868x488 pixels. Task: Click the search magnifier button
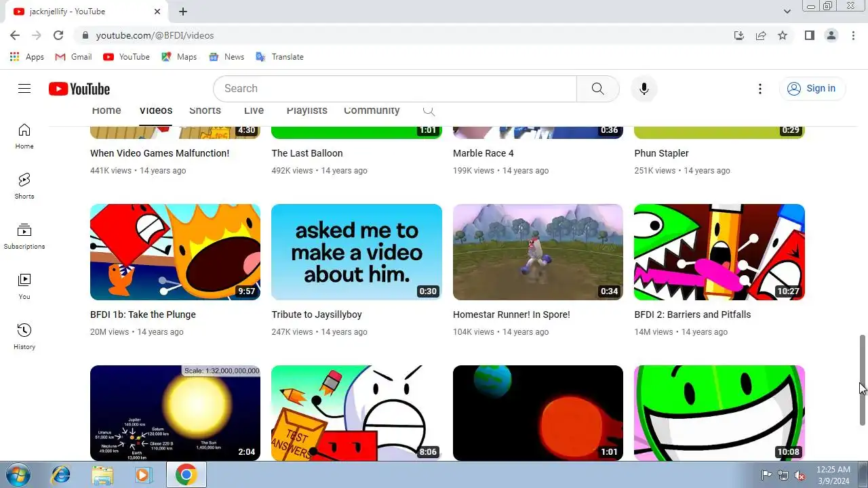tap(597, 89)
